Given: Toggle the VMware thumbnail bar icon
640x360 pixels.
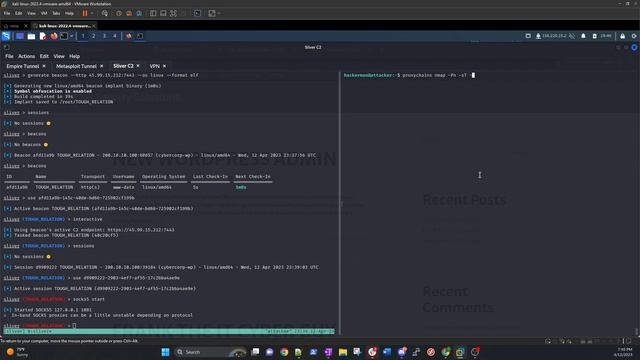Looking at the screenshot, I should 163,13.
